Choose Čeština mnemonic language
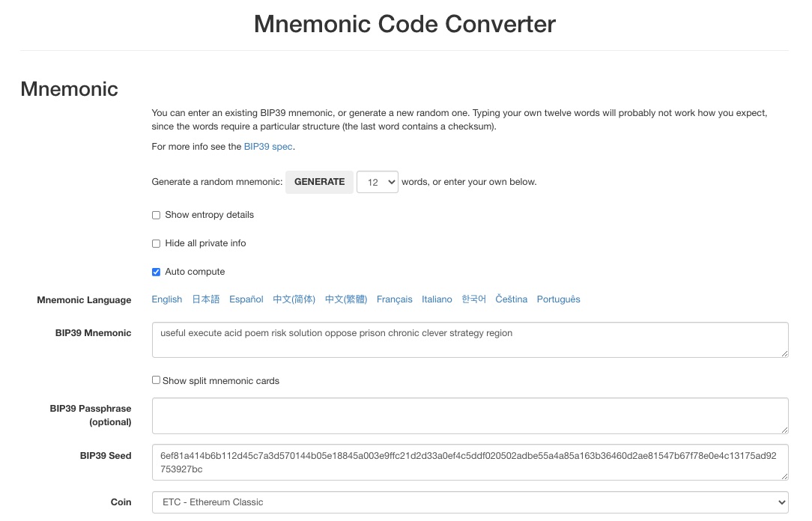 pos(511,299)
